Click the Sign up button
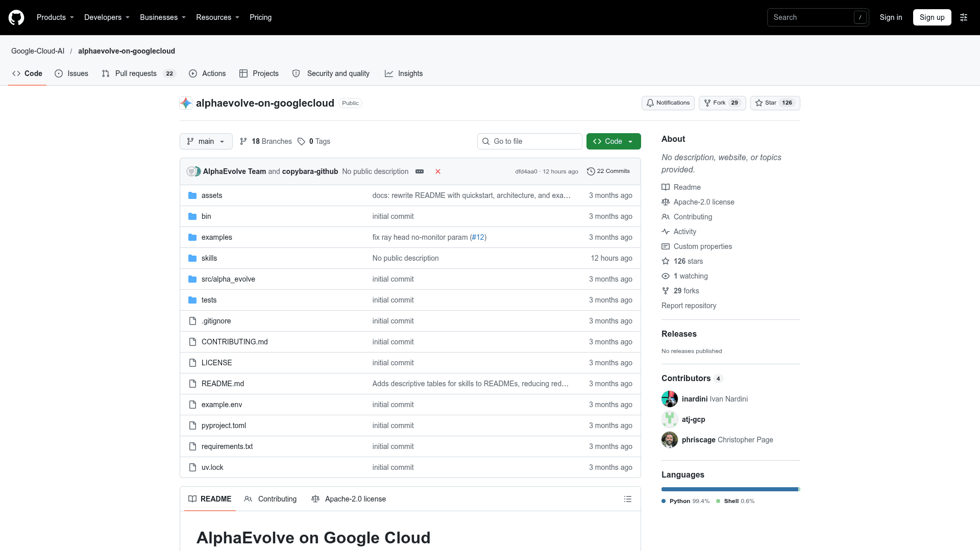Image resolution: width=980 pixels, height=551 pixels. pyautogui.click(x=932, y=17)
